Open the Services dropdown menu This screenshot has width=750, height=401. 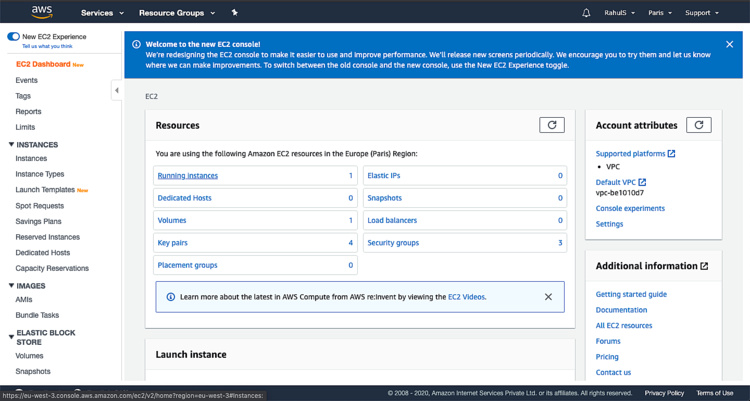(x=102, y=13)
